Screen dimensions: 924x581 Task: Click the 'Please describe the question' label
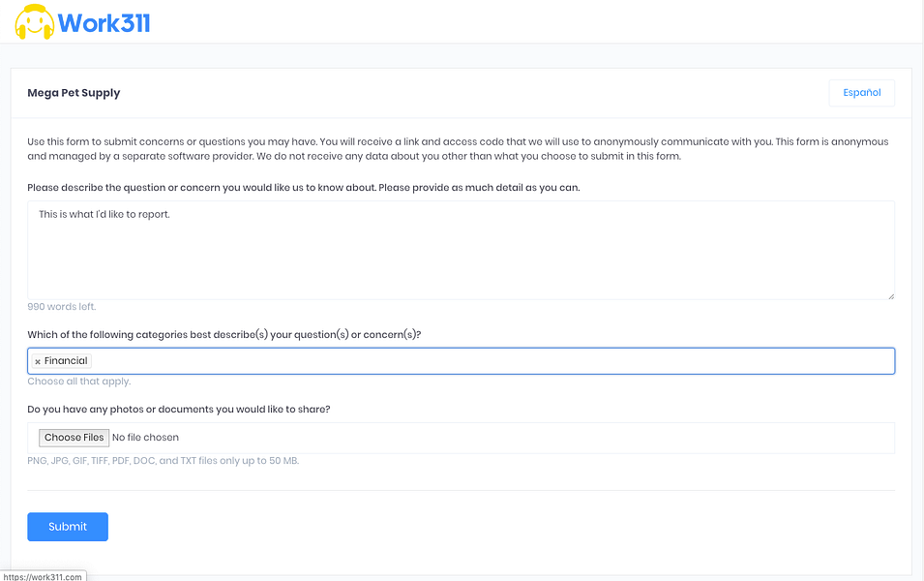coord(304,188)
